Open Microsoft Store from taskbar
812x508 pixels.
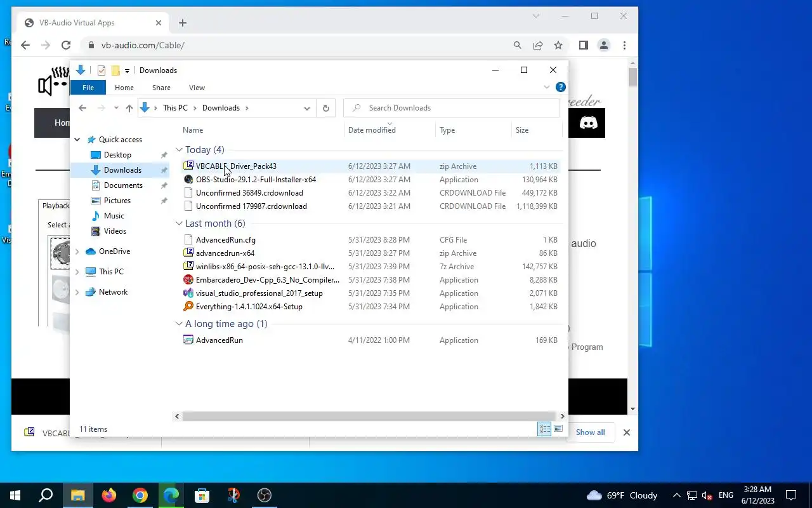click(x=202, y=495)
